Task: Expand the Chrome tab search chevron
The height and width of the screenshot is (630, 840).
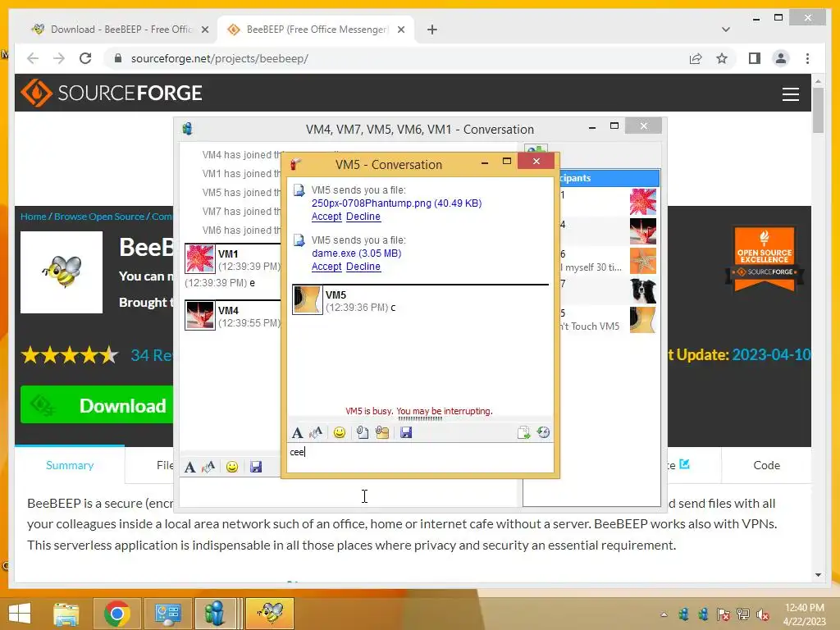Action: 726,30
